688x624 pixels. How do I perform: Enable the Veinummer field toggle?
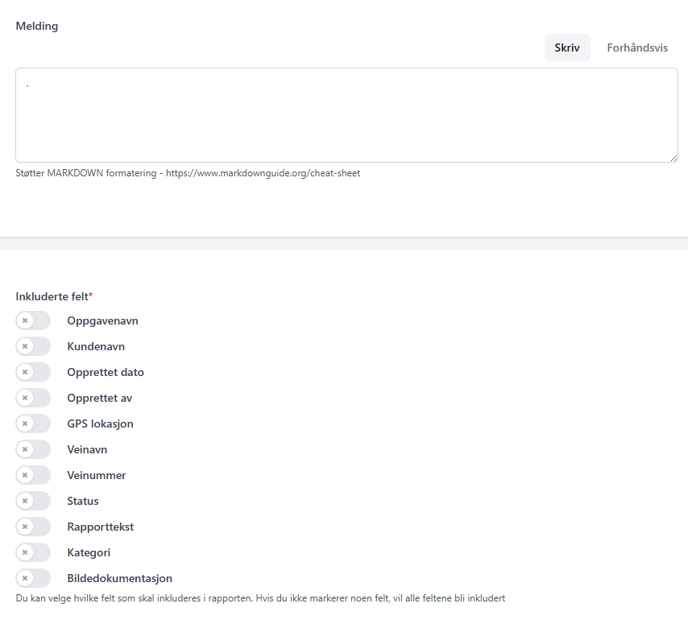pyautogui.click(x=33, y=475)
